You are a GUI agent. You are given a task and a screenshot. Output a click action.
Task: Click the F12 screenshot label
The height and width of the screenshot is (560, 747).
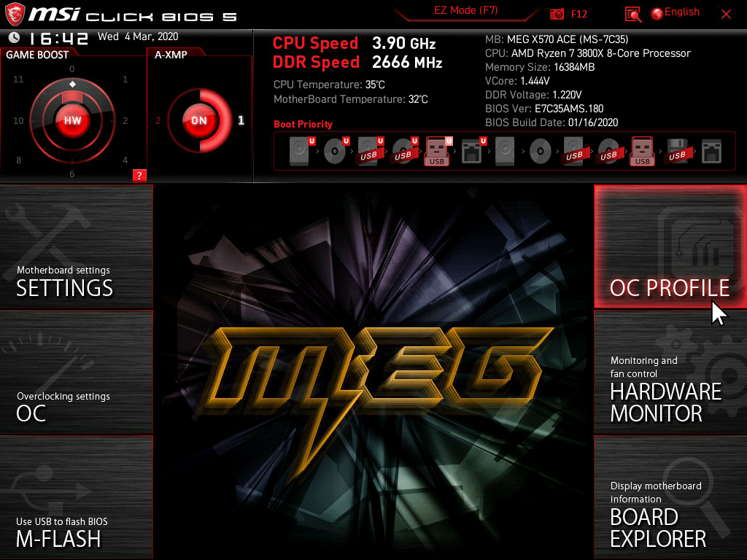tap(578, 15)
